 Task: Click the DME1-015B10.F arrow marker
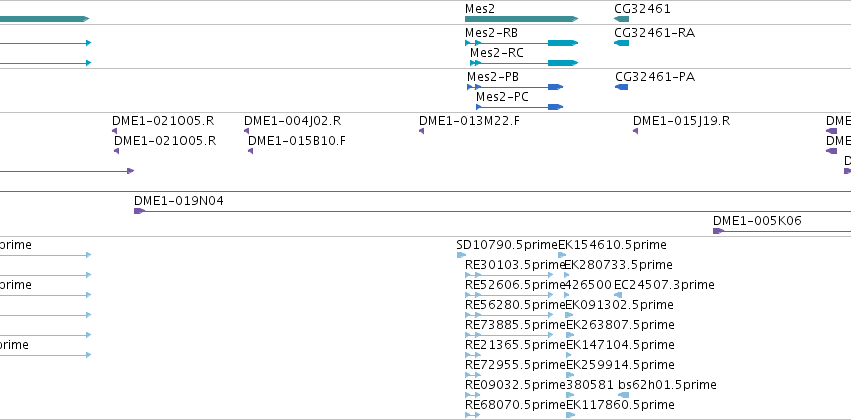250,151
